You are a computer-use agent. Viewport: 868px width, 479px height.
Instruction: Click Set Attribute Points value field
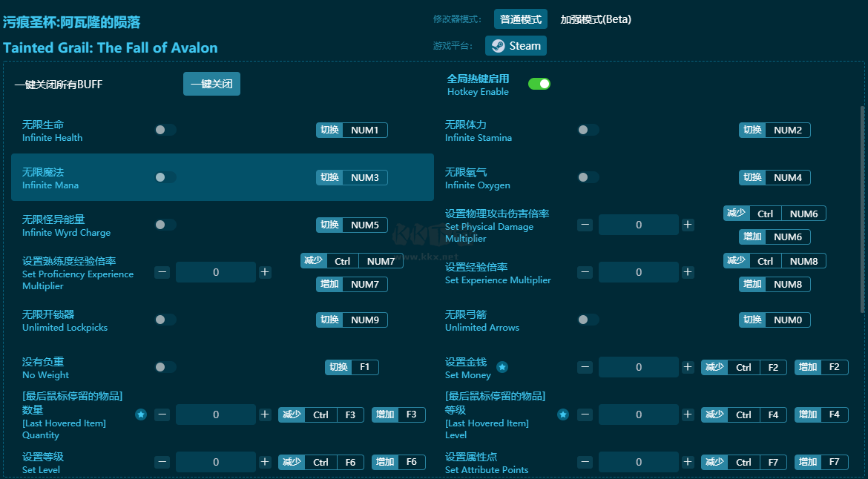coord(639,462)
